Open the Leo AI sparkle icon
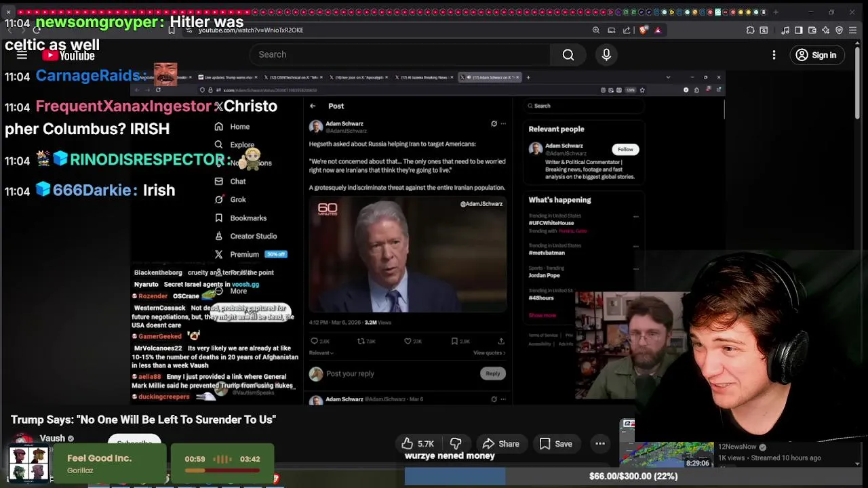Screen dimensions: 868x488 coord(826,30)
